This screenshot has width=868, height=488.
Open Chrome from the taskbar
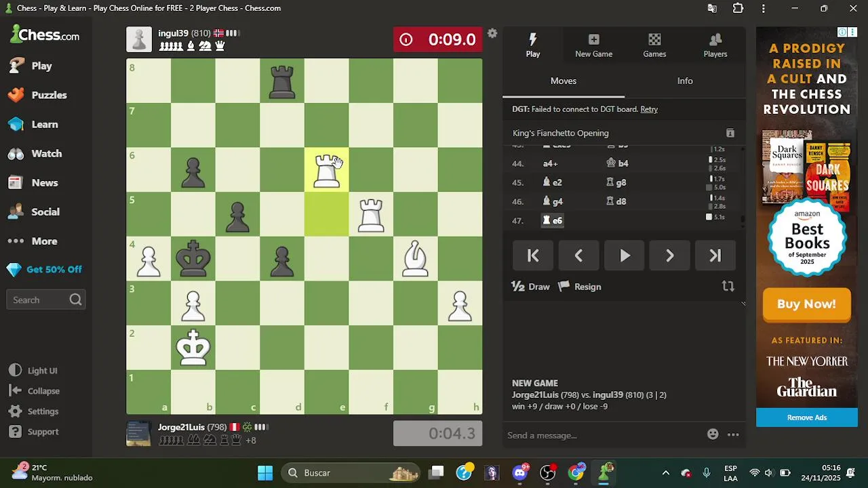(576, 472)
